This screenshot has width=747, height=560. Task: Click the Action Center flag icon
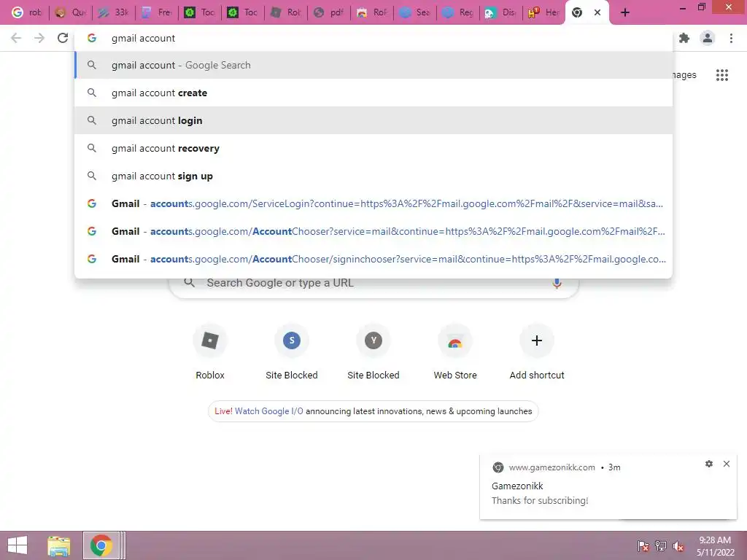click(x=643, y=546)
